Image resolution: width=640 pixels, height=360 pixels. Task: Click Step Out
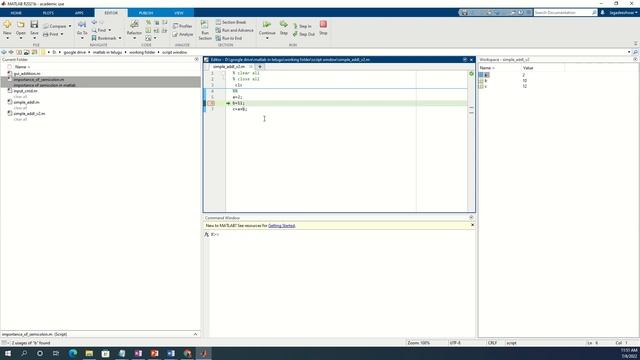(304, 34)
